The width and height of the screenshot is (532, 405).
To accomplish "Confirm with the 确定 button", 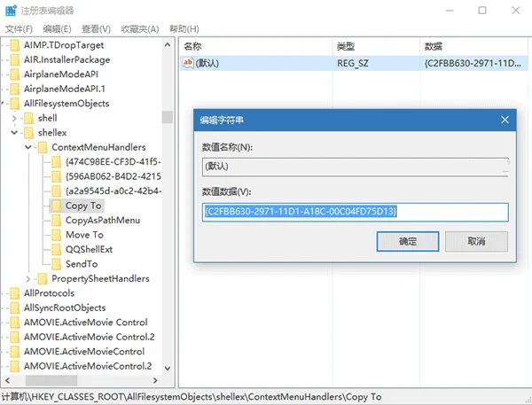I will [408, 242].
